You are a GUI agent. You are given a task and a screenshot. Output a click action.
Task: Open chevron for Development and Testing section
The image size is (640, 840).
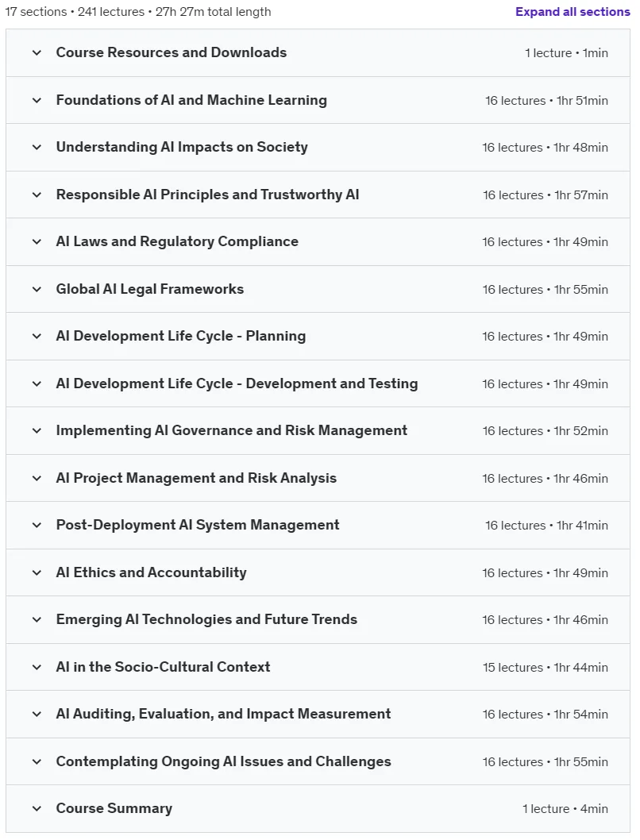[37, 383]
